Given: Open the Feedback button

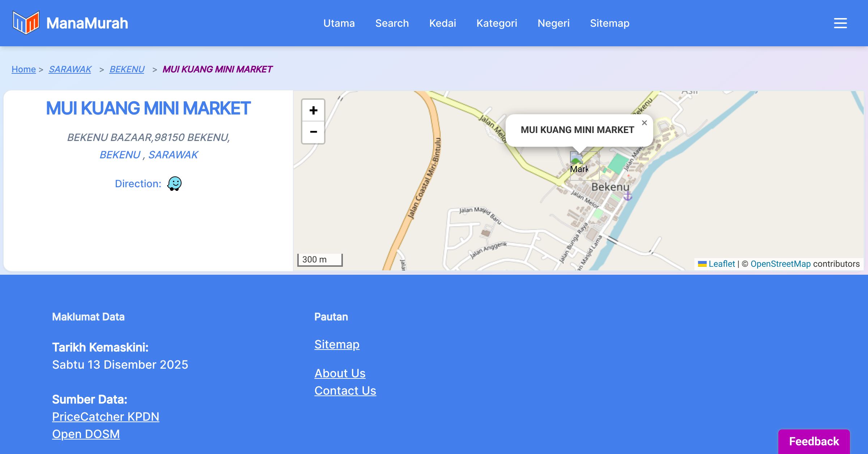Looking at the screenshot, I should 814,441.
